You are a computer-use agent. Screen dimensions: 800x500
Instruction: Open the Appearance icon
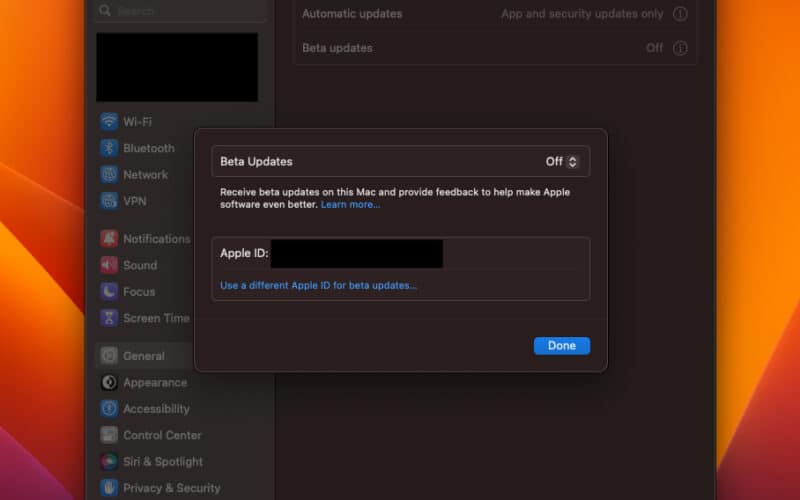(109, 382)
